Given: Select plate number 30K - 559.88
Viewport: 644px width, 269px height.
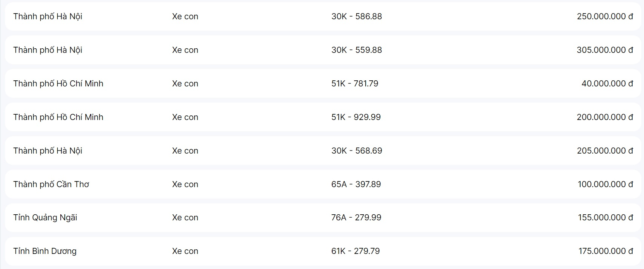Looking at the screenshot, I should (356, 50).
